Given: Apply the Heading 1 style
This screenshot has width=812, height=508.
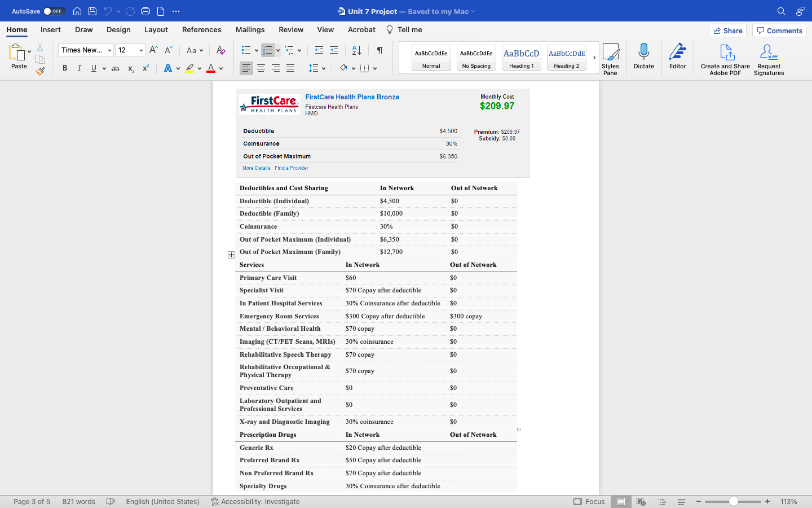Looking at the screenshot, I should [x=522, y=58].
